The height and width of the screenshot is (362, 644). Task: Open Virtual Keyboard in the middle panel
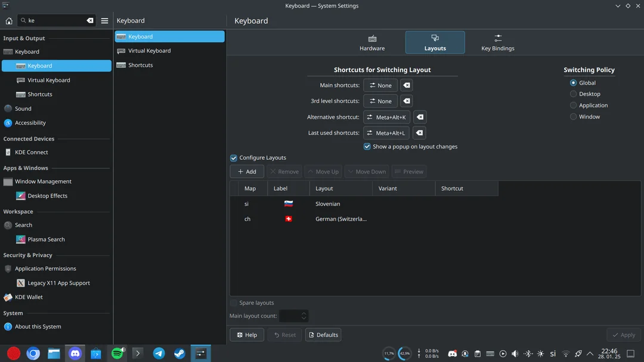[149, 51]
